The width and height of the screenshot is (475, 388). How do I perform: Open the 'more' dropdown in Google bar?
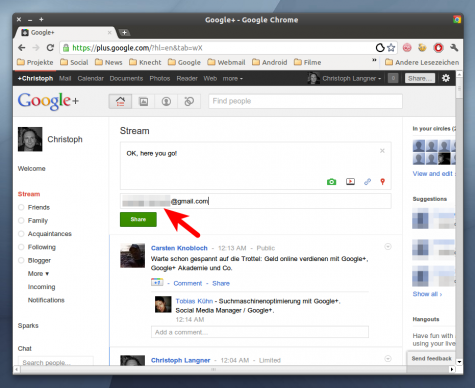point(233,78)
